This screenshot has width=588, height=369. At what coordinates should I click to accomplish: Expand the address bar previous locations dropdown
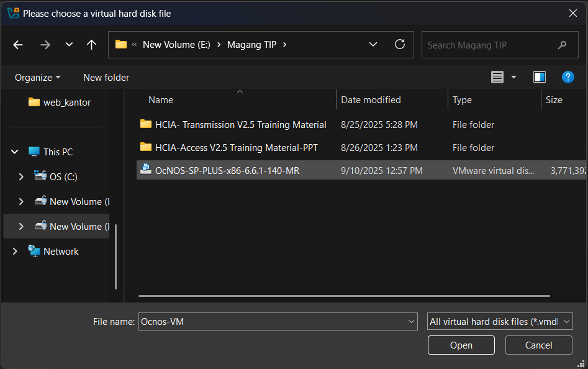[x=373, y=45]
